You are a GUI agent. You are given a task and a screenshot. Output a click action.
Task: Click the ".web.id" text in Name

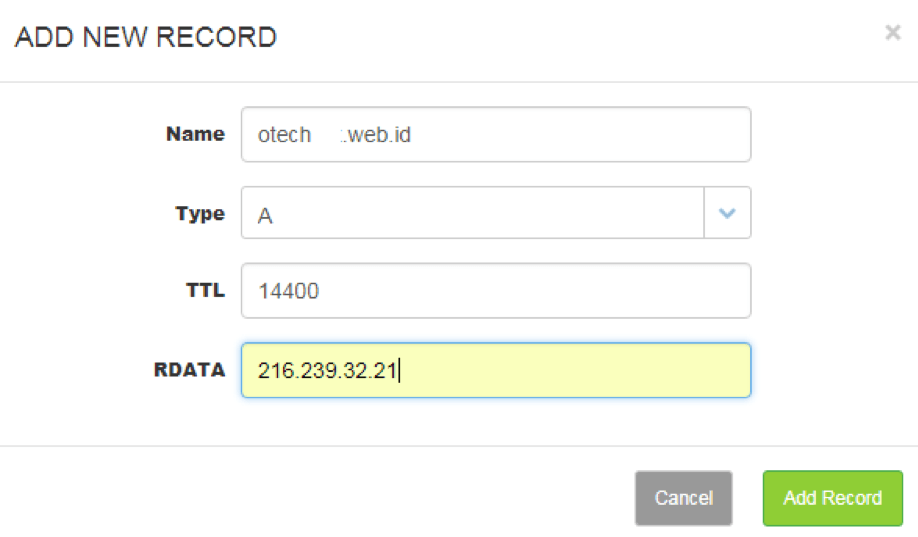pos(376,135)
